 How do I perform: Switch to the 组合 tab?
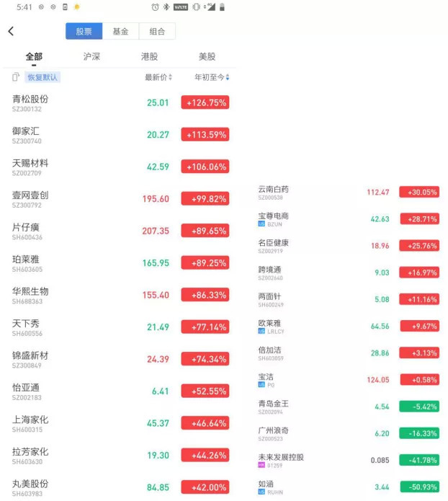point(157,31)
